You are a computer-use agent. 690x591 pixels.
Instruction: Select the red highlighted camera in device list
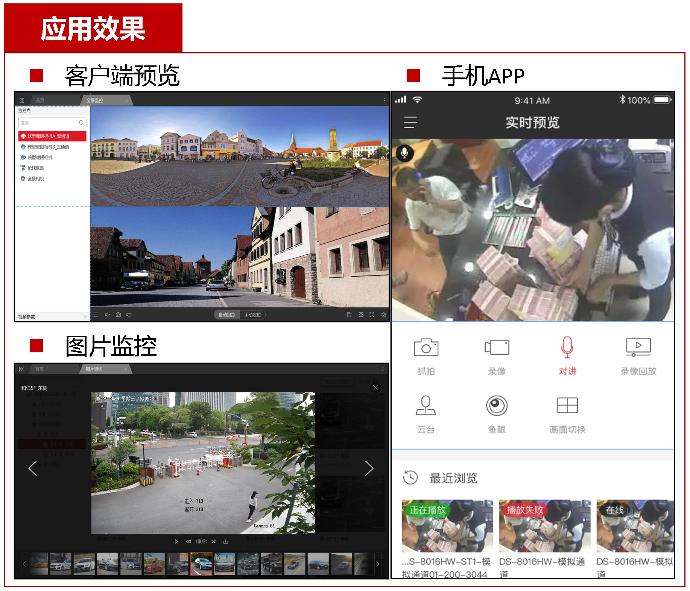(52, 135)
